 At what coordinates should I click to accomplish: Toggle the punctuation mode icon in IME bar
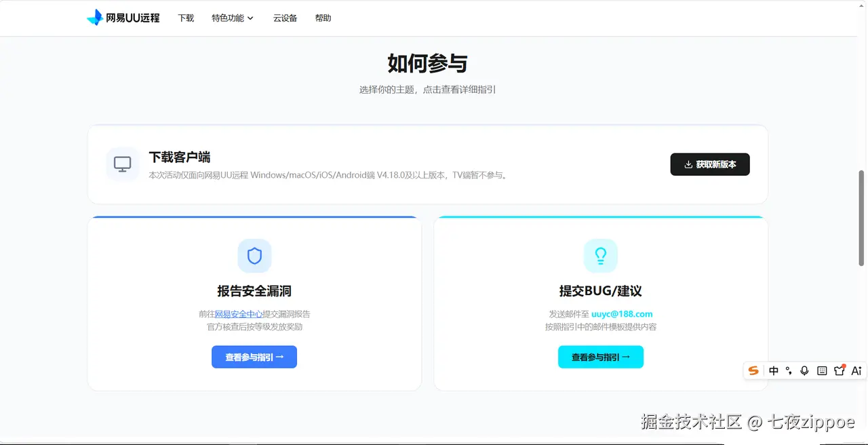[789, 370]
